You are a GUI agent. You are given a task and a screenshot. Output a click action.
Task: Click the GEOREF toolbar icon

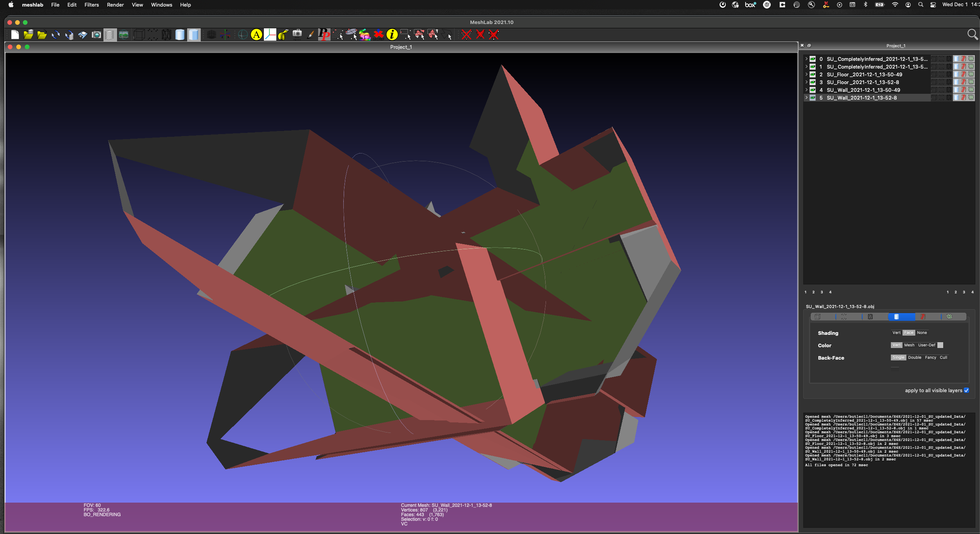point(379,34)
